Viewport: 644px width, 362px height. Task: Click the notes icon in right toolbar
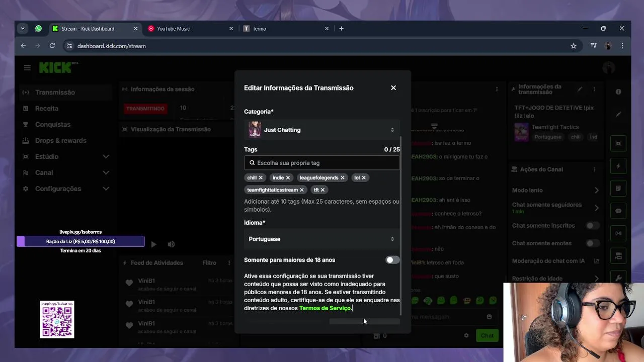[x=618, y=189]
